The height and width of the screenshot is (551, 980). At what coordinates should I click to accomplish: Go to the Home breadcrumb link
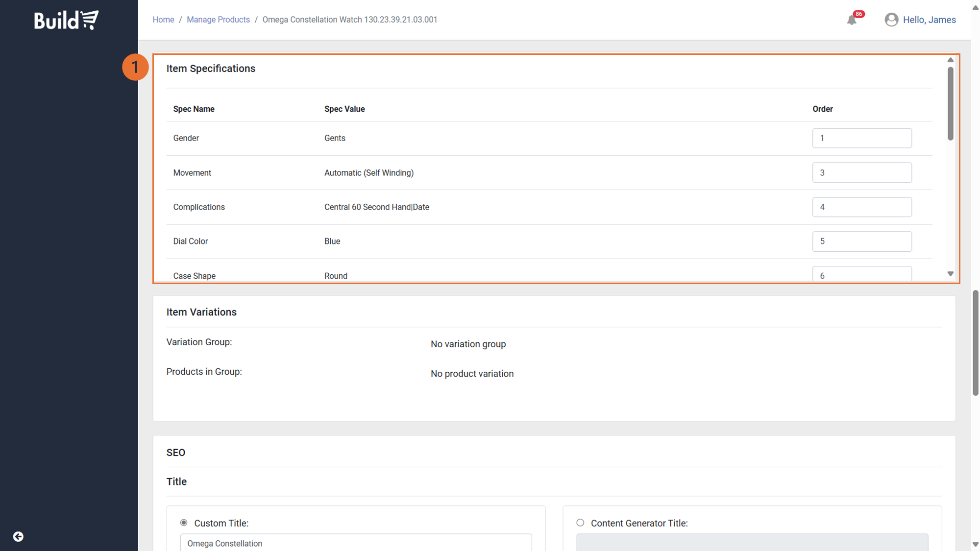163,20
